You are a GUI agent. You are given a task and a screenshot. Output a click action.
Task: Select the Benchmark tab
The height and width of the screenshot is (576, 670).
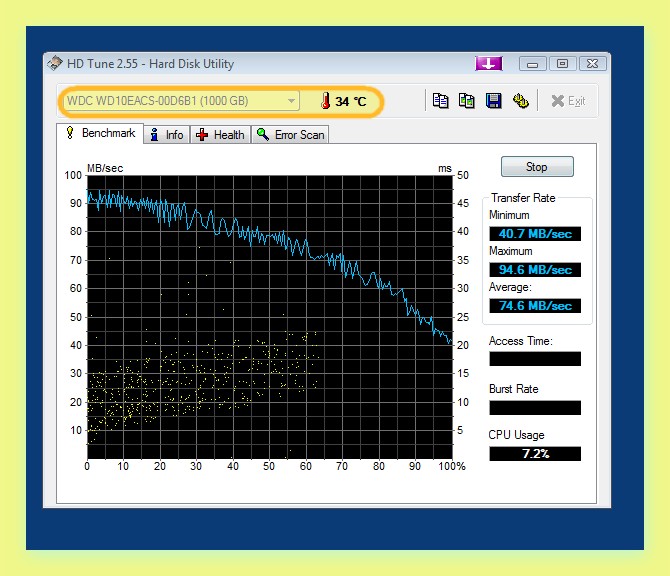[x=100, y=133]
